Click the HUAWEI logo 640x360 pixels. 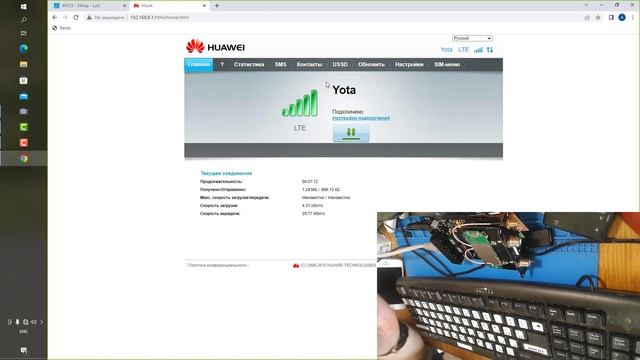215,47
